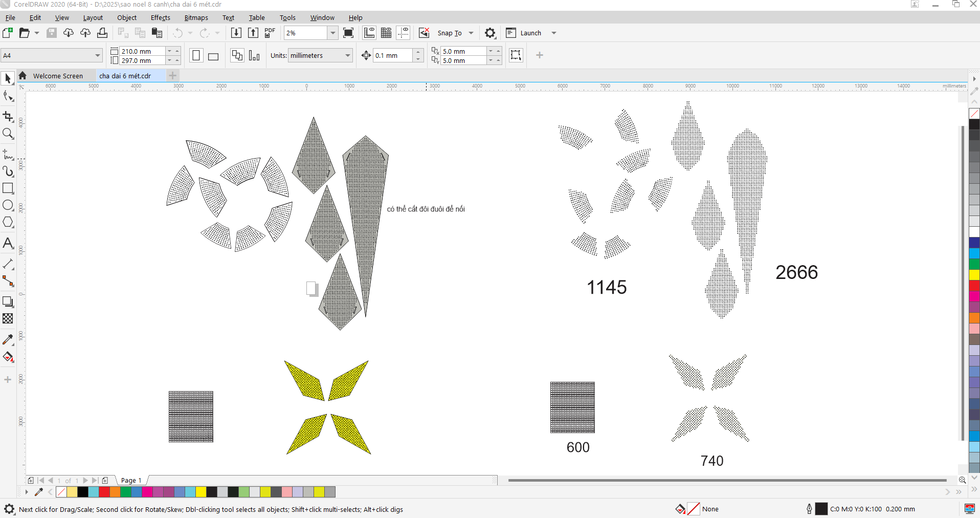Toggle Show rulers button
The width and height of the screenshot is (980, 518).
pyautogui.click(x=369, y=33)
